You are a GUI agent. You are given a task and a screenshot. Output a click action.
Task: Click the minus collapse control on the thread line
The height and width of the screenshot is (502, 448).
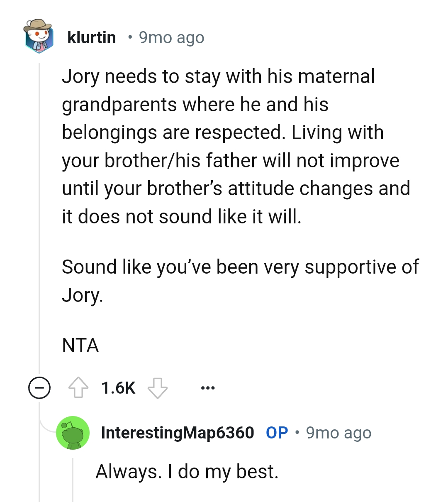click(39, 389)
